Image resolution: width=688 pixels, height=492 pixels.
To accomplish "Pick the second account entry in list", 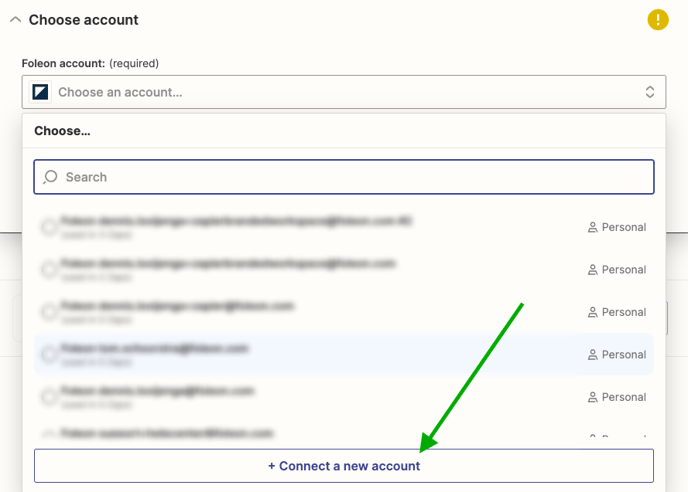I will pos(230,269).
